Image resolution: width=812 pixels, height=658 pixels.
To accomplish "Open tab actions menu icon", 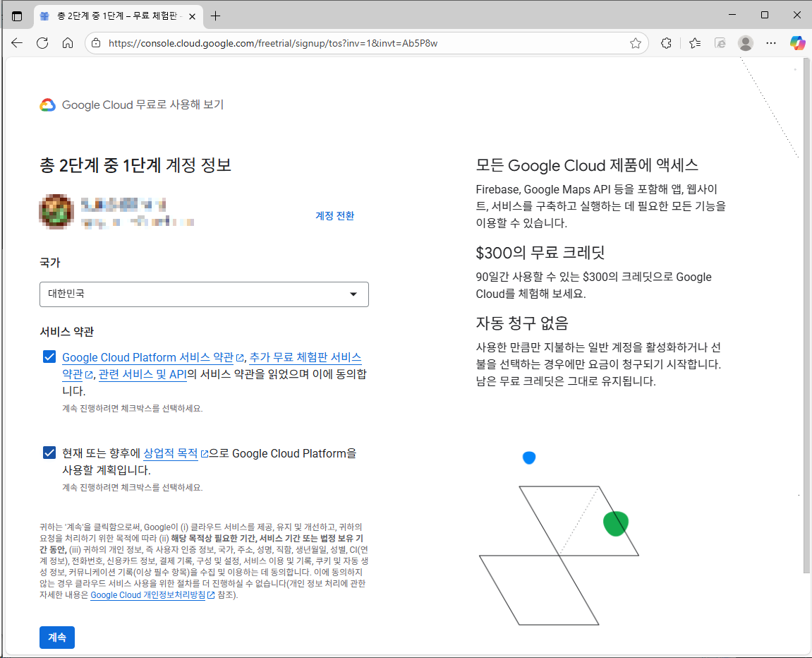I will click(17, 16).
